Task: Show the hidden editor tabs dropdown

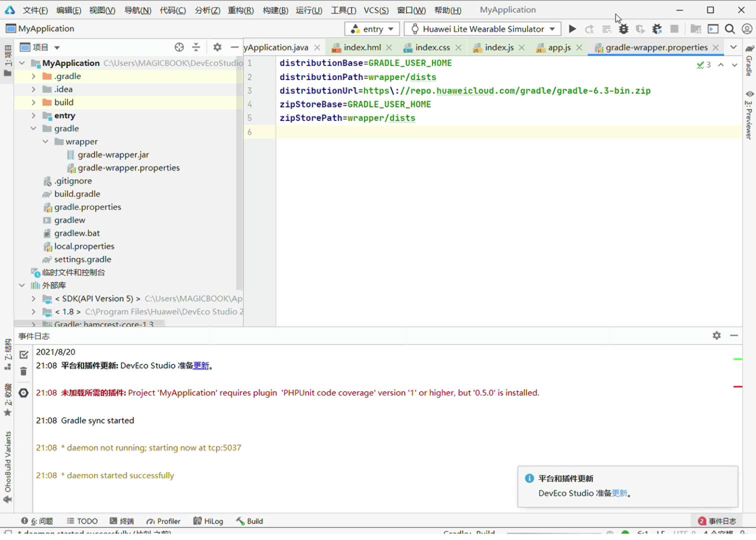Action: [733, 47]
